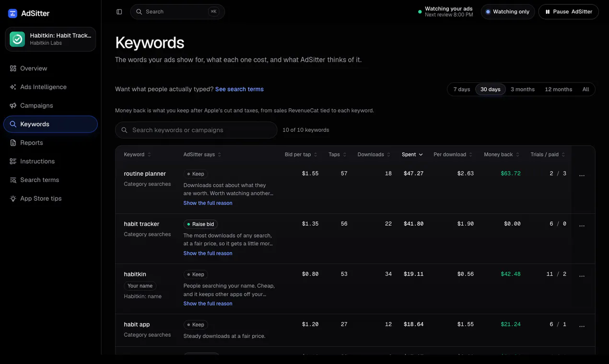Image resolution: width=609 pixels, height=364 pixels.
Task: Show the full reason for habitkin
Action: tap(208, 304)
